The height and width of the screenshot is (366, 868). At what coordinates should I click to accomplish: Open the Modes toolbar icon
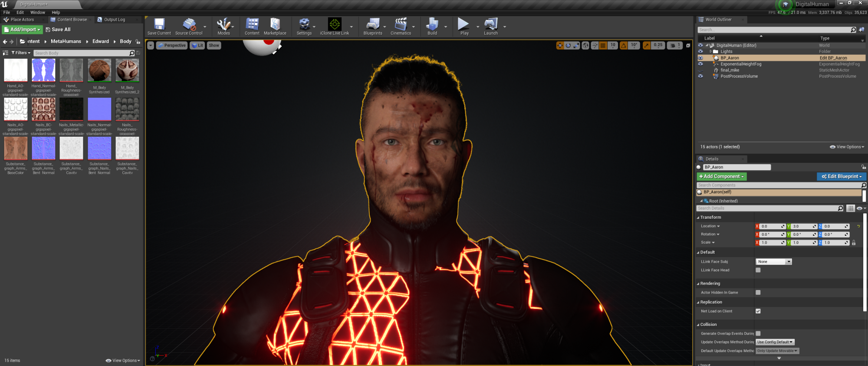[224, 26]
